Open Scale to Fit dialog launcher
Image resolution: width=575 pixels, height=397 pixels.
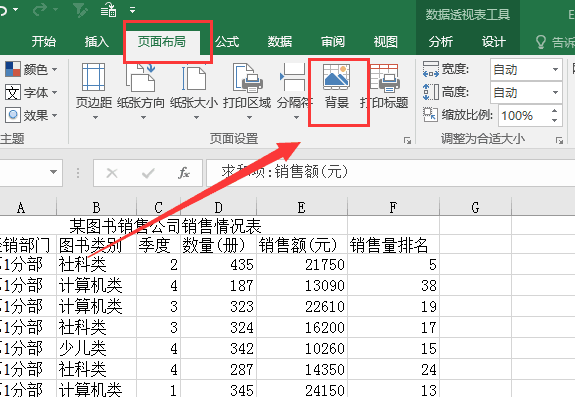(x=559, y=140)
